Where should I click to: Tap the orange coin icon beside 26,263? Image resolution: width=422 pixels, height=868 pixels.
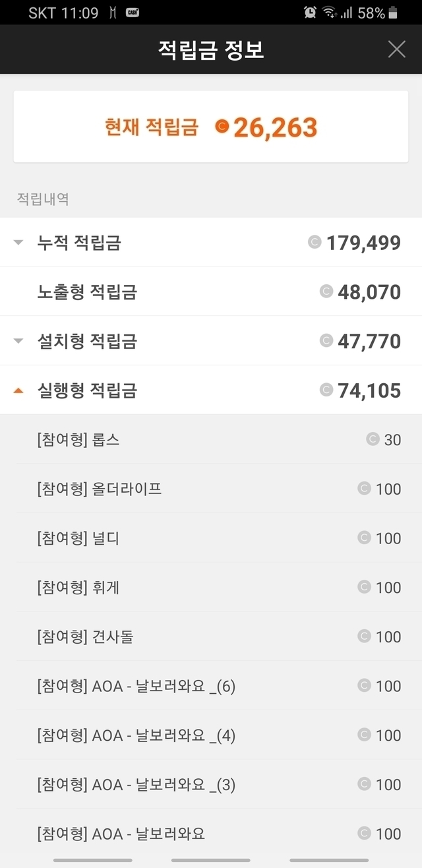point(222,127)
